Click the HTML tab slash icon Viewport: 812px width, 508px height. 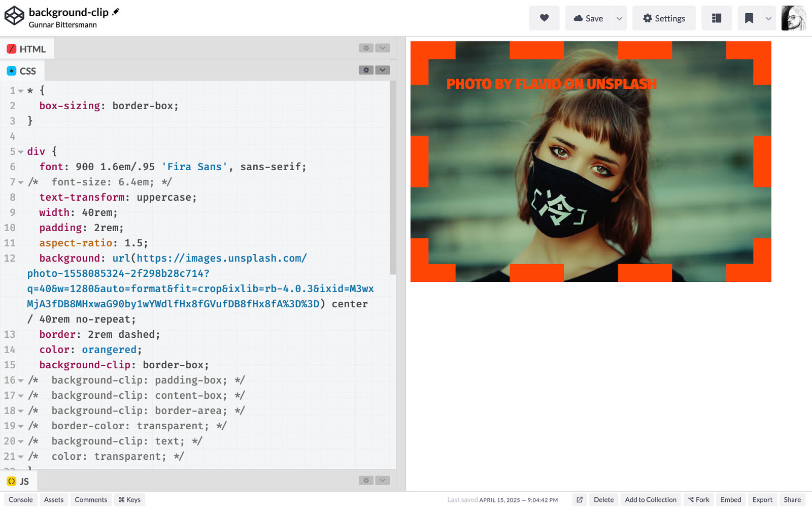(x=11, y=49)
